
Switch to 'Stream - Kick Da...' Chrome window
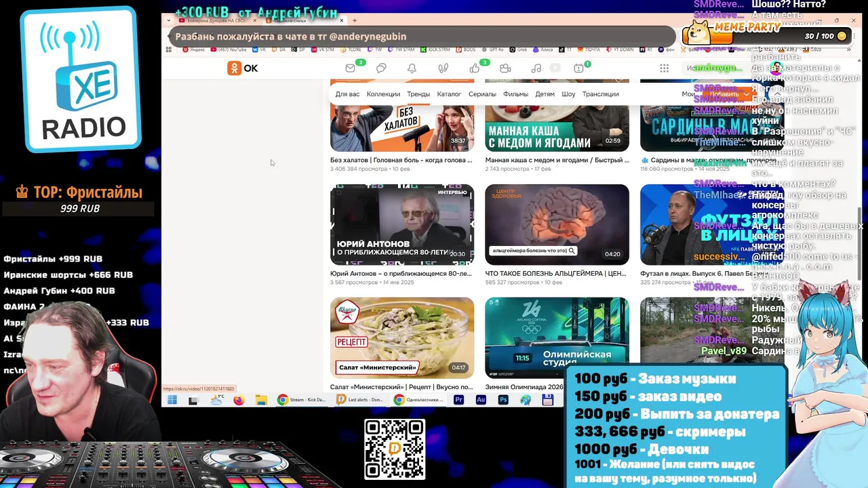tap(302, 400)
